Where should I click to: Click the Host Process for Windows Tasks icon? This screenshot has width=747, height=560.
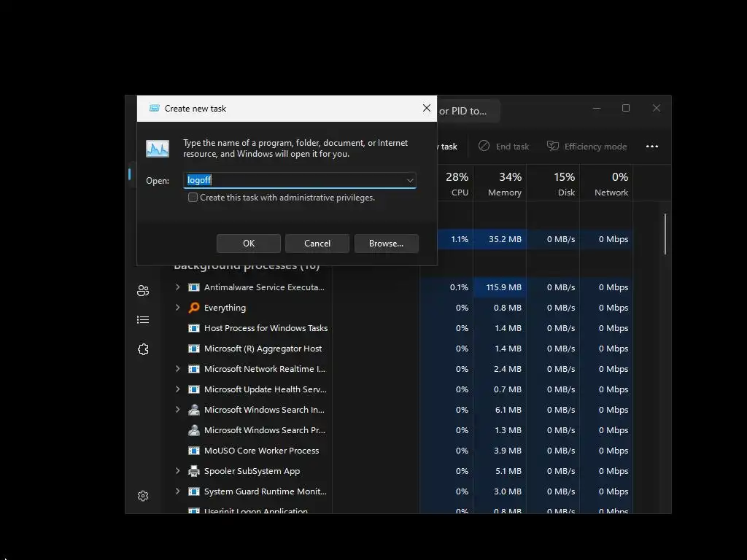pyautogui.click(x=194, y=328)
